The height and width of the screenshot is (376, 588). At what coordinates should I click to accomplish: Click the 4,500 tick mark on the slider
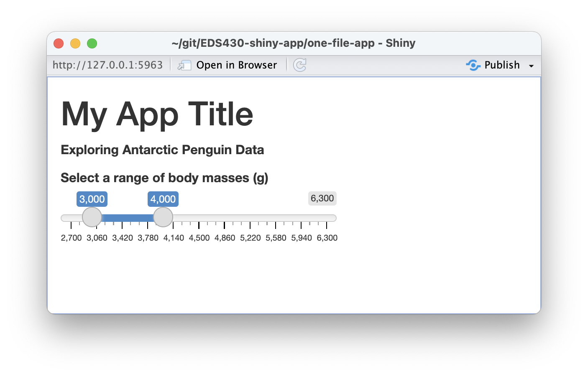click(x=199, y=226)
